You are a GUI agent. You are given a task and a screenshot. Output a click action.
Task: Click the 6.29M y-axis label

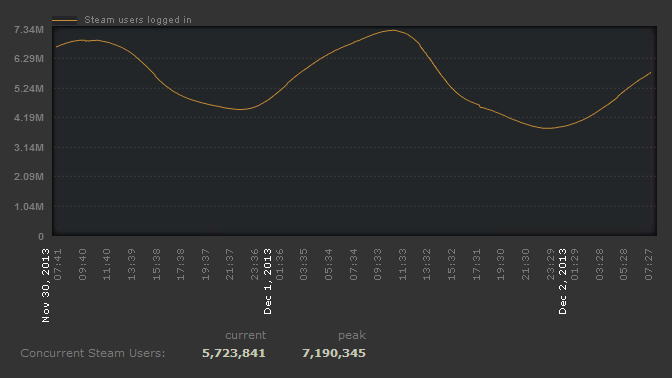[x=29, y=59]
